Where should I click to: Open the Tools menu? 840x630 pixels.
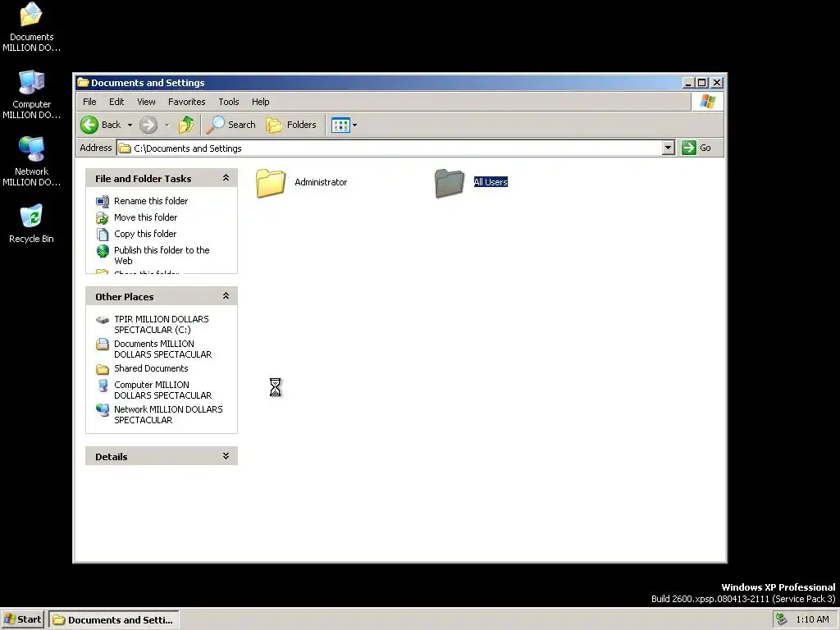pos(229,102)
